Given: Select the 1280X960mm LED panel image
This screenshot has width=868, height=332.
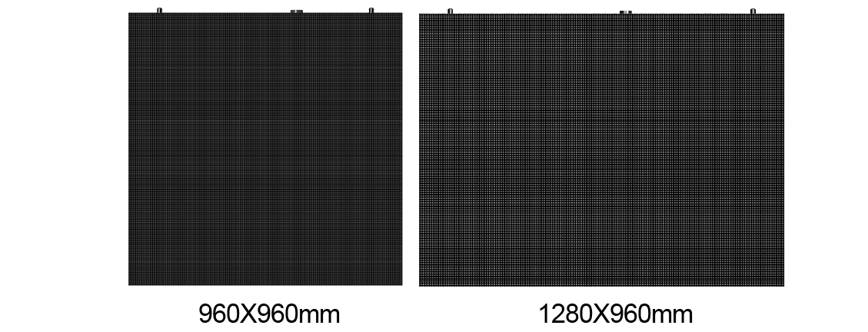Looking at the screenshot, I should coord(601,150).
